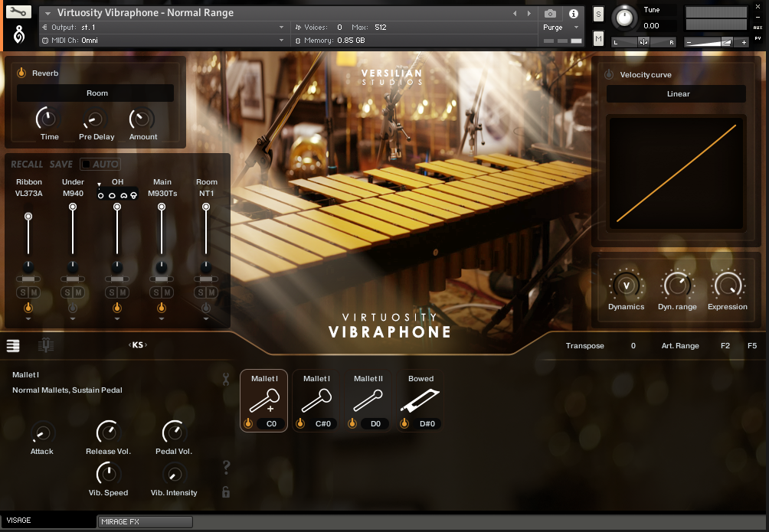Click the Art. Range F2 value

[x=725, y=346]
